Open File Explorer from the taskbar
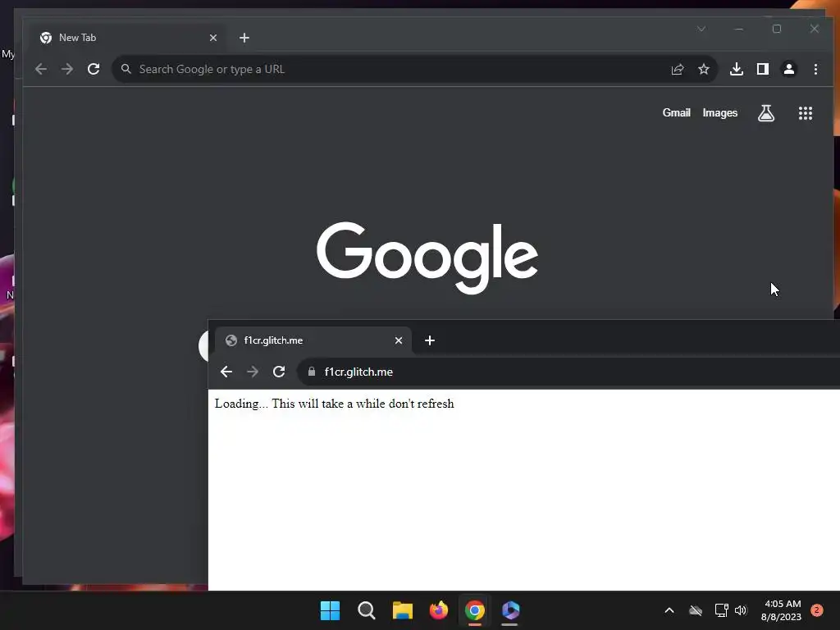 click(402, 610)
